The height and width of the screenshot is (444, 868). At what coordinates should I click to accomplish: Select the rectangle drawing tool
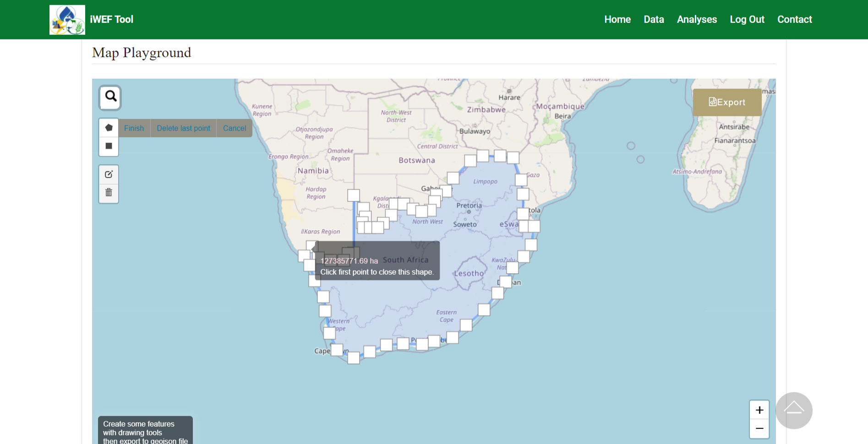tap(109, 146)
